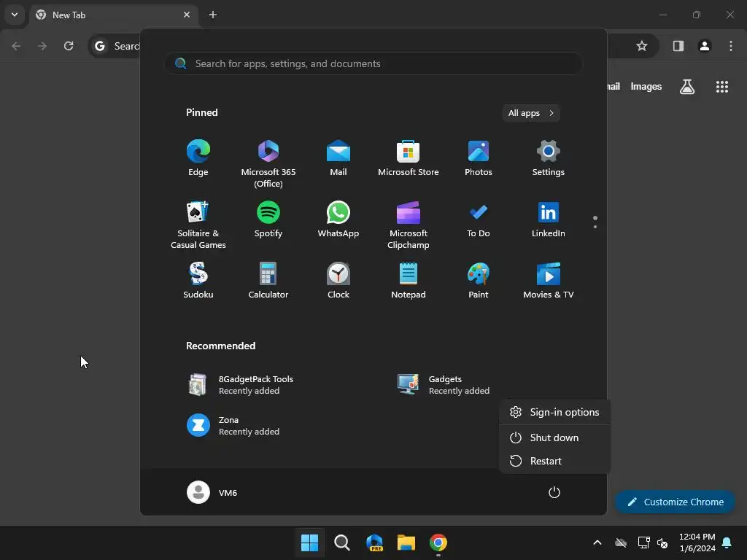Open the Calculator app
Image resolution: width=747 pixels, height=560 pixels.
pyautogui.click(x=268, y=281)
